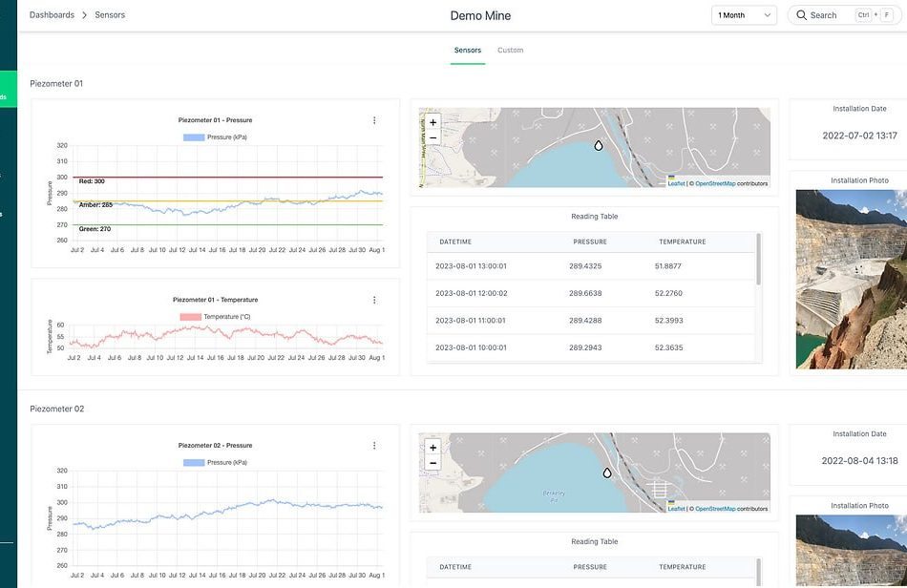Open Piezometer 02 Pressure chart options menu
The height and width of the screenshot is (588, 907).
[374, 446]
